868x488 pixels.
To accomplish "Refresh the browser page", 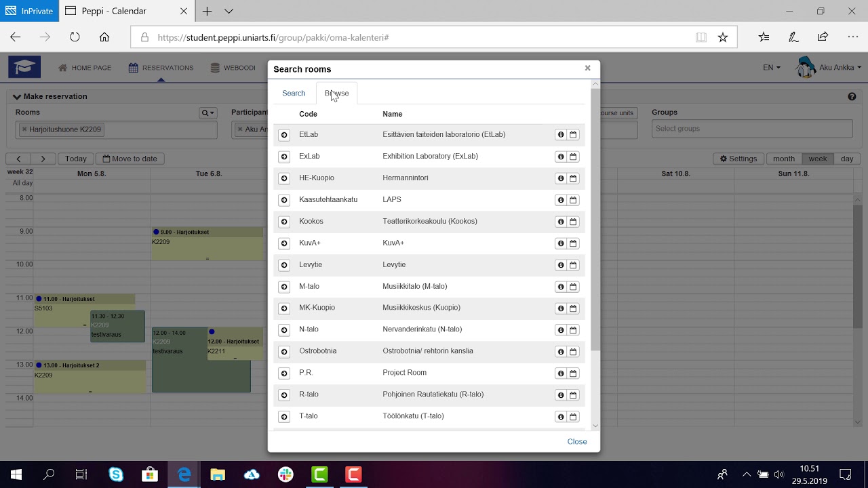I will (75, 37).
